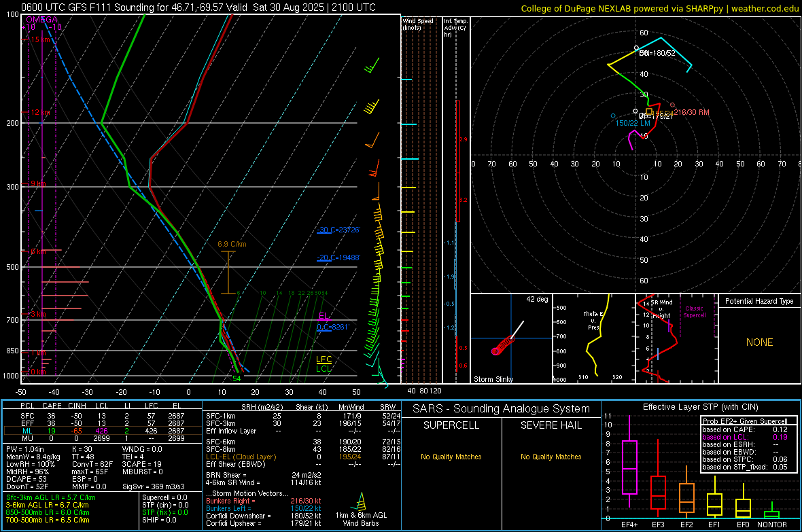Click the Bunkers left-mover circle marker on hodograph
Viewport: 802px width, 532px height.
(x=613, y=116)
